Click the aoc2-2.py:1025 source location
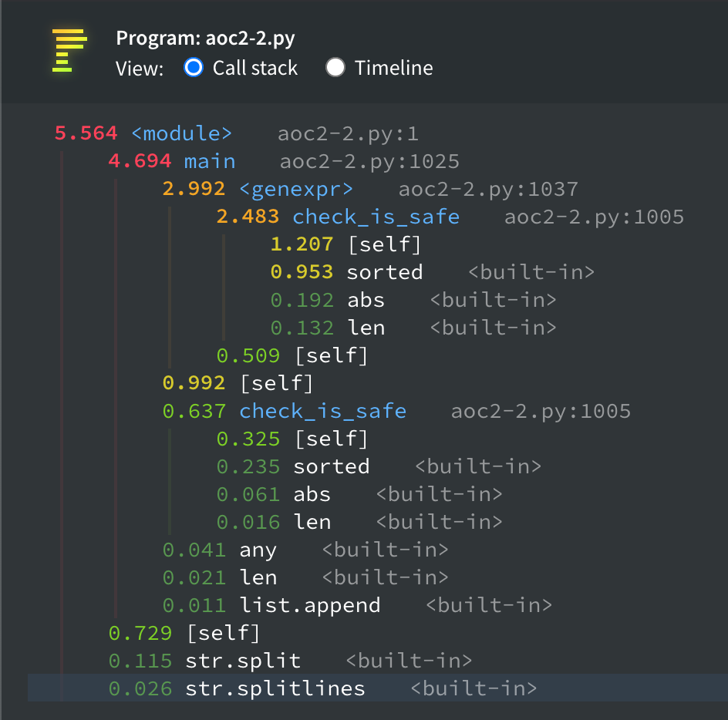Viewport: 728px width, 720px height. [369, 162]
